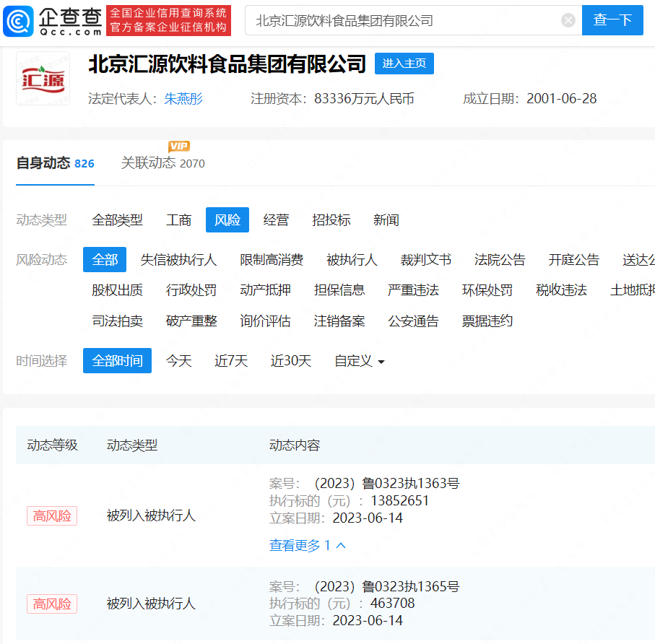
Task: Select 全部类型 dynamic type filter
Action: click(x=118, y=219)
